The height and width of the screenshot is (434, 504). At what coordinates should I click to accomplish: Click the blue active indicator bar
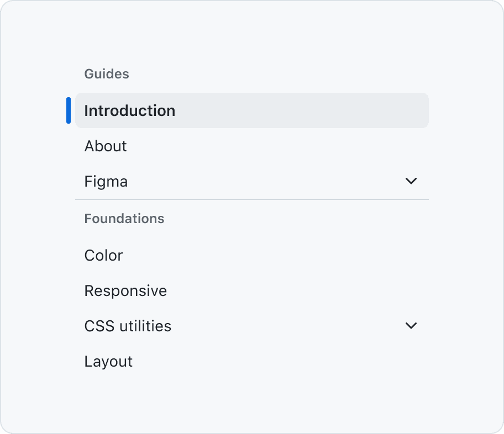click(69, 110)
